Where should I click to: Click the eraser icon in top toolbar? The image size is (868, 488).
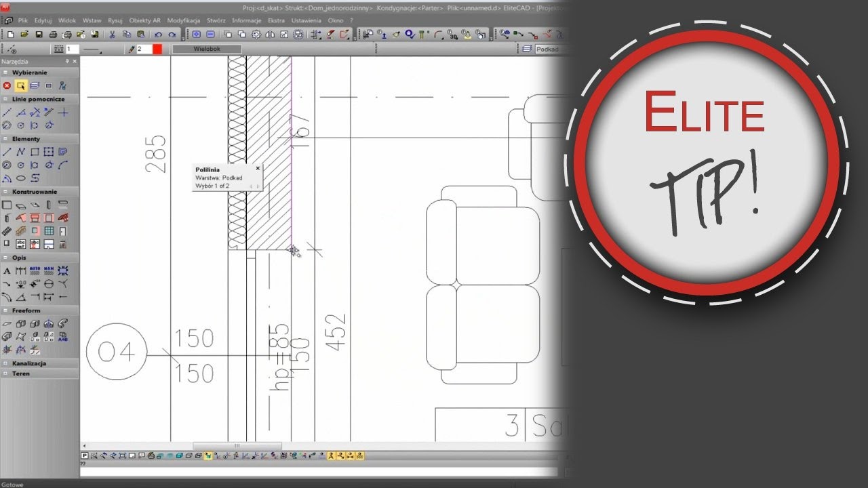click(x=330, y=33)
